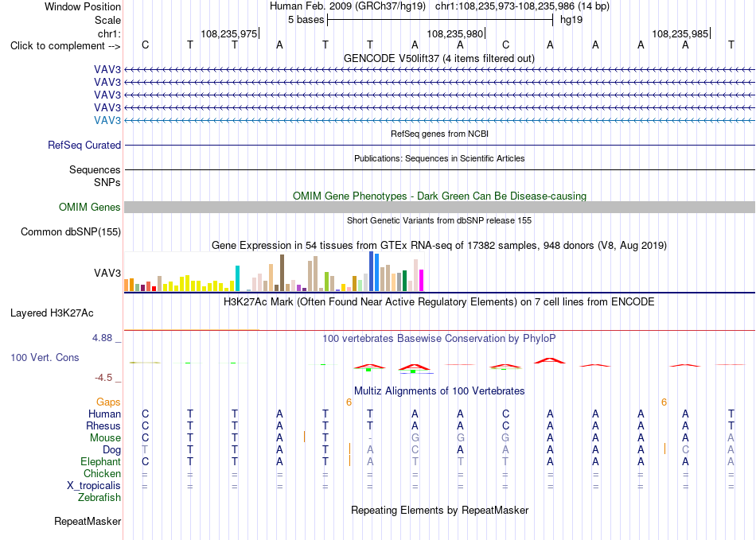This screenshot has height=540, width=756.
Task: Select the Zebrafish alignment row label
Action: tap(99, 498)
